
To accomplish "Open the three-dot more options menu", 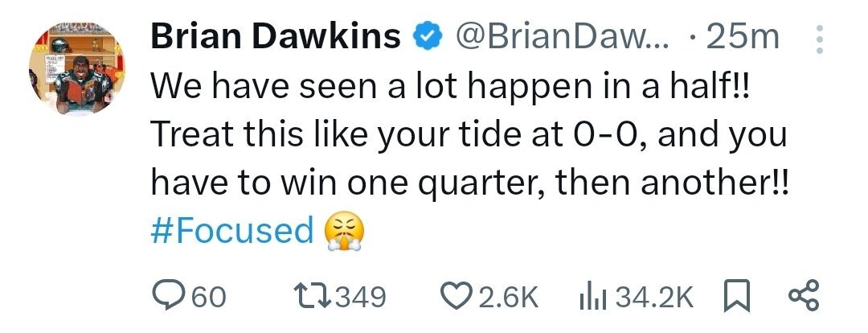I will click(x=820, y=39).
